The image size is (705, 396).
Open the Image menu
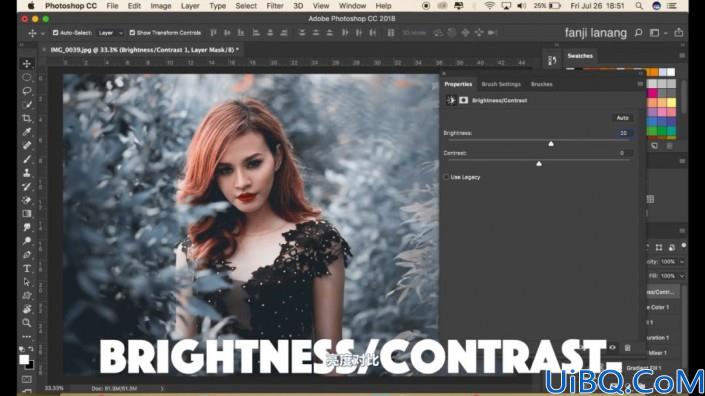[x=161, y=6]
